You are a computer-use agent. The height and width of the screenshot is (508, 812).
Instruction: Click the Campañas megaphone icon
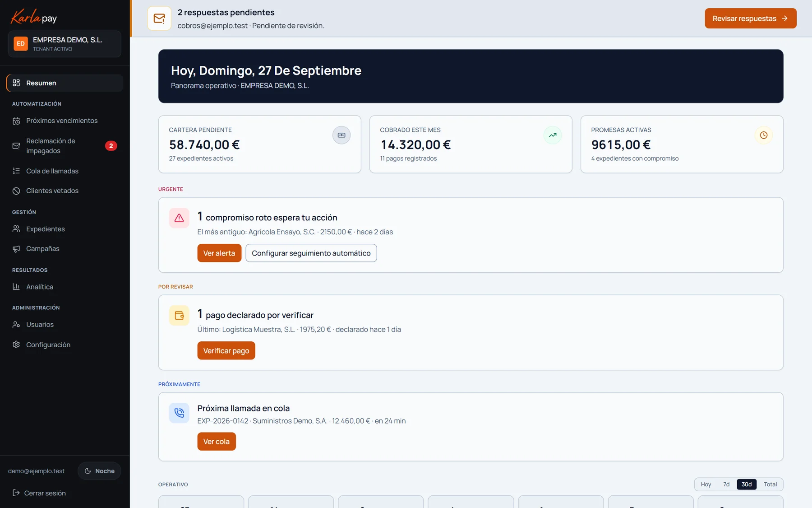(16, 249)
